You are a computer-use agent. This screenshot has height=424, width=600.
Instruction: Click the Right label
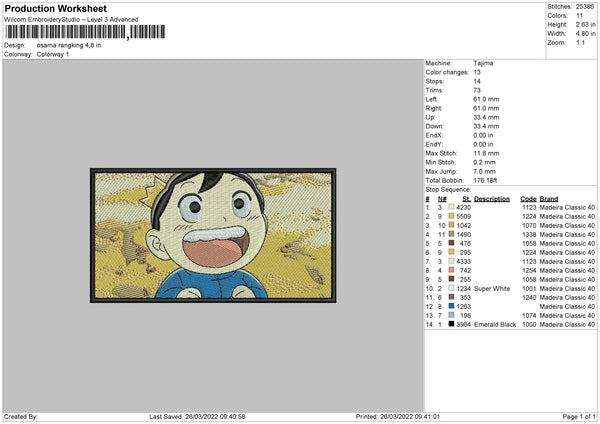coord(434,108)
